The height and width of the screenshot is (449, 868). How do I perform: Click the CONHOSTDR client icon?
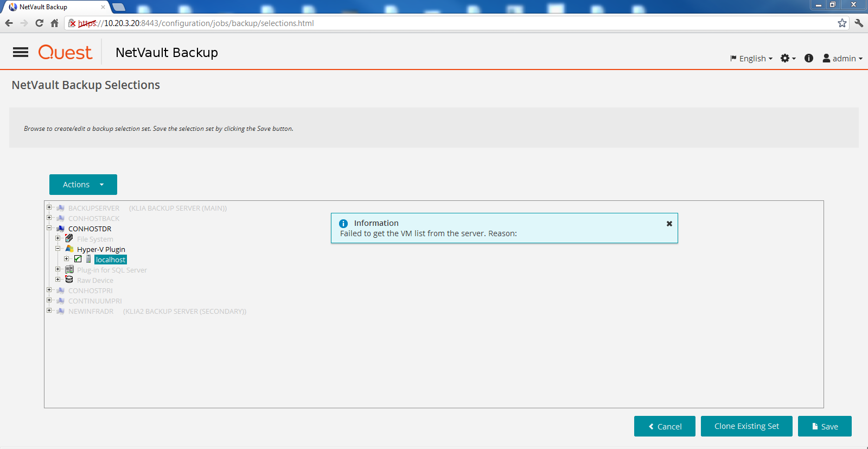click(x=60, y=229)
